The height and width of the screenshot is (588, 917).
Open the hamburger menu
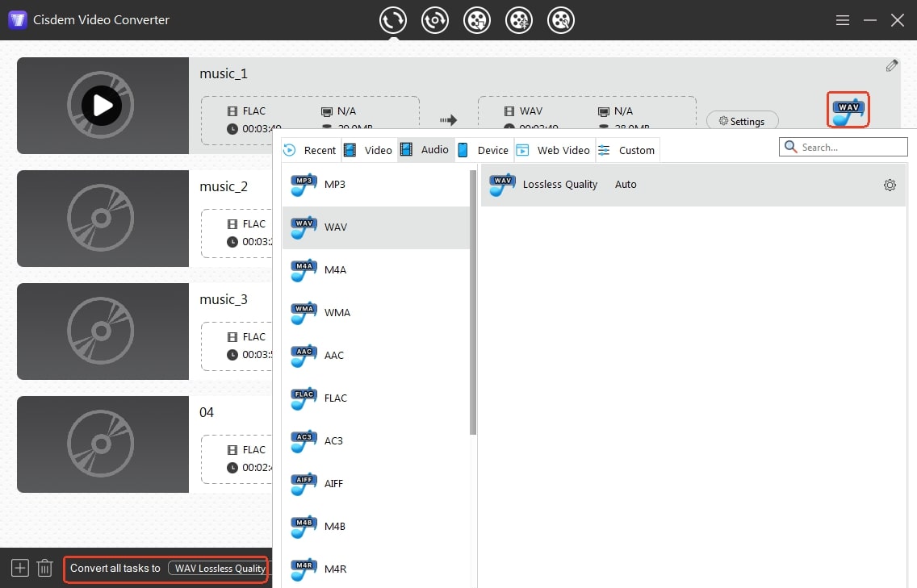[842, 20]
